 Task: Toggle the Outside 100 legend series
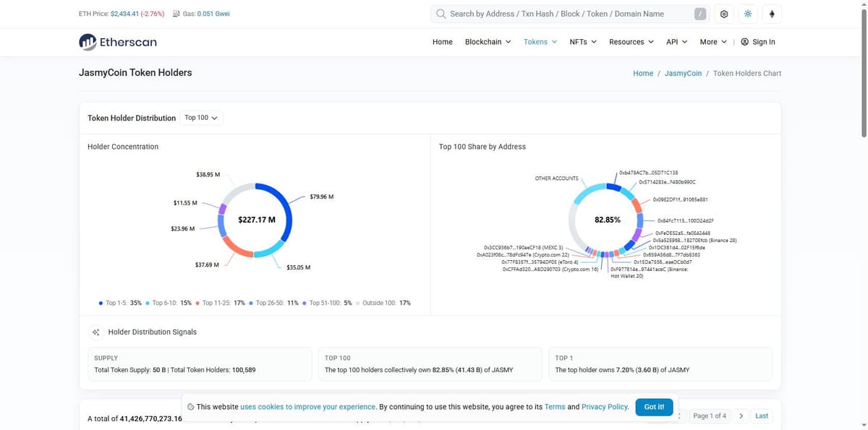click(x=383, y=303)
